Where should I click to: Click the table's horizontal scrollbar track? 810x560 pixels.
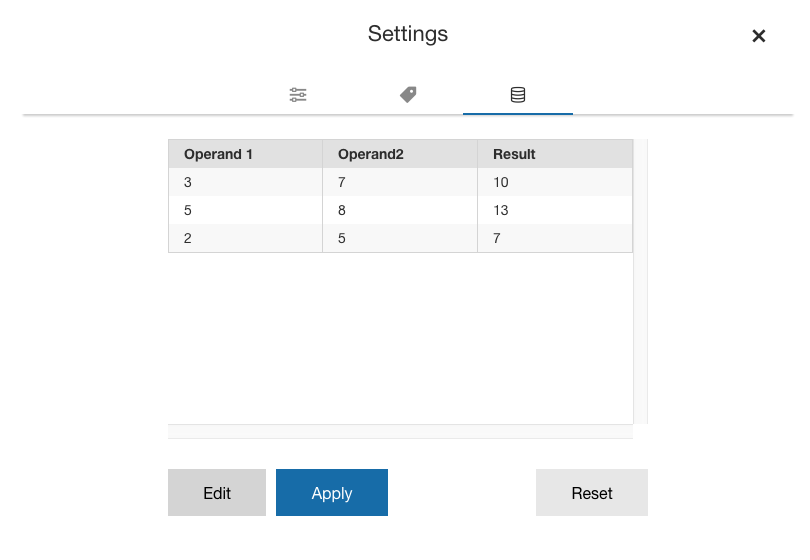[x=400, y=431]
